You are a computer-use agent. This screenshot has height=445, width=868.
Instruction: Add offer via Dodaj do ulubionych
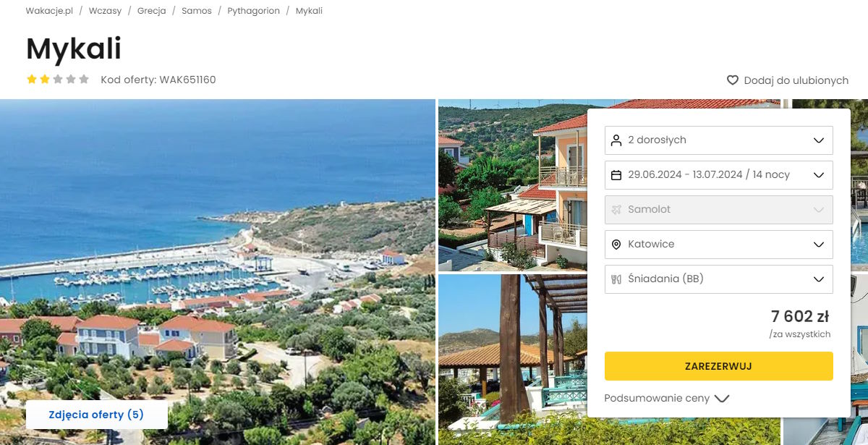tap(796, 80)
